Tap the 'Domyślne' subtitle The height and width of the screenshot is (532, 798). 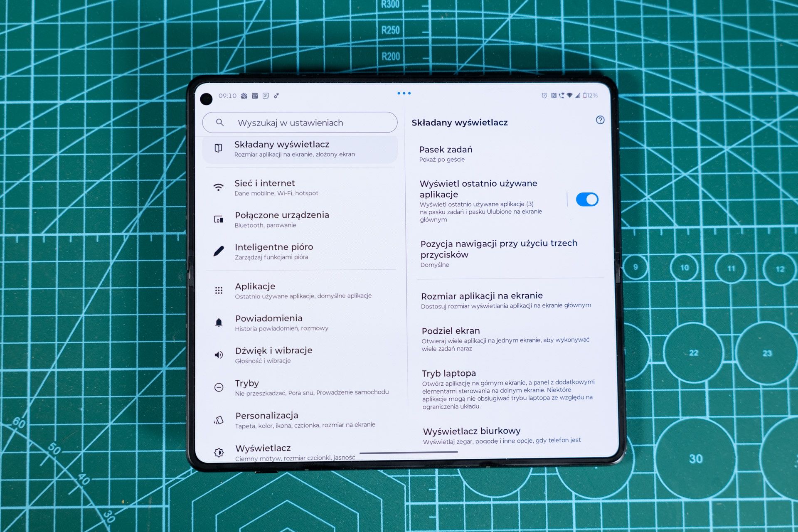[x=435, y=265]
